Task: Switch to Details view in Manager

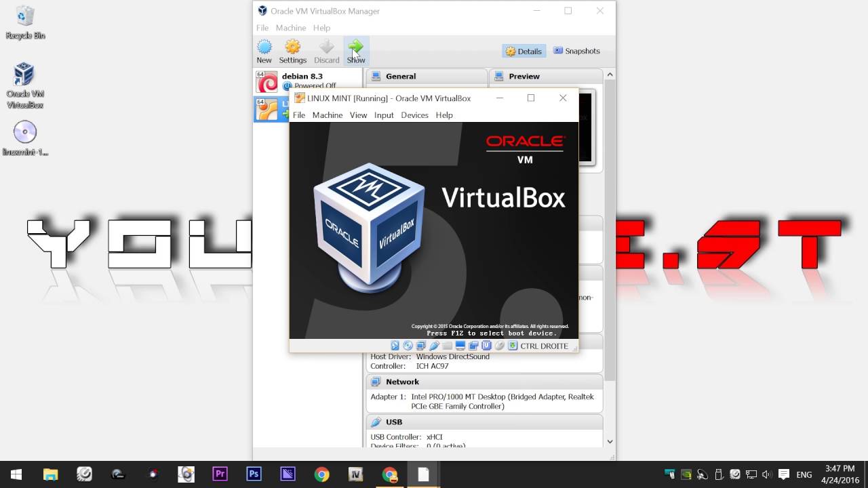Action: pos(524,51)
